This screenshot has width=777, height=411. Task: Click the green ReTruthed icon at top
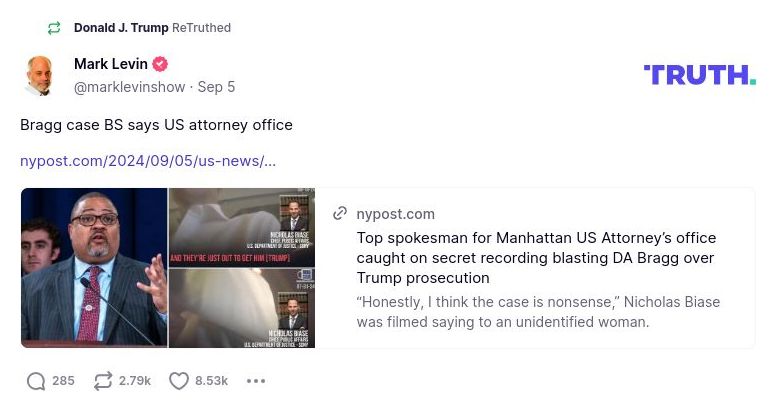54,28
